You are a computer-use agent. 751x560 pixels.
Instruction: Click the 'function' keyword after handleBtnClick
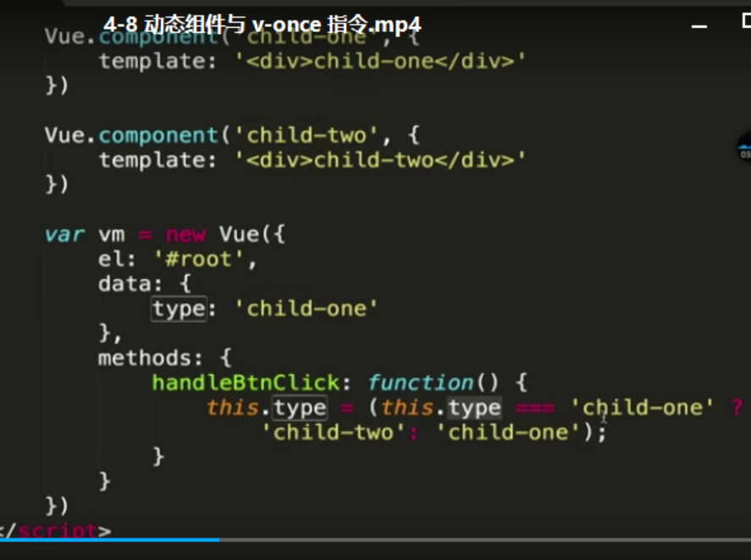pos(421,383)
